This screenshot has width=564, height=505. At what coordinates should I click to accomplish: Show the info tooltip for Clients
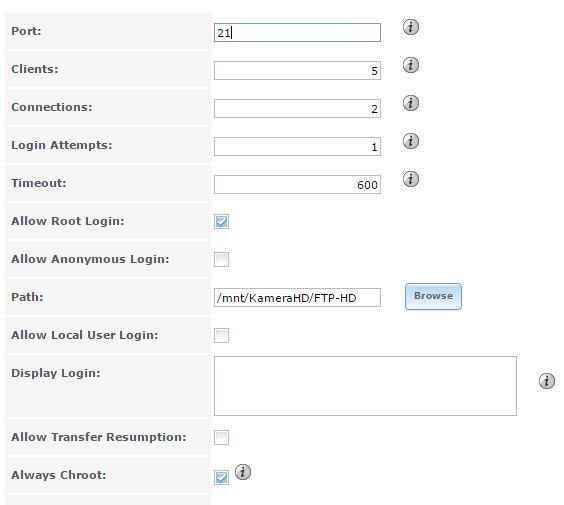point(411,65)
